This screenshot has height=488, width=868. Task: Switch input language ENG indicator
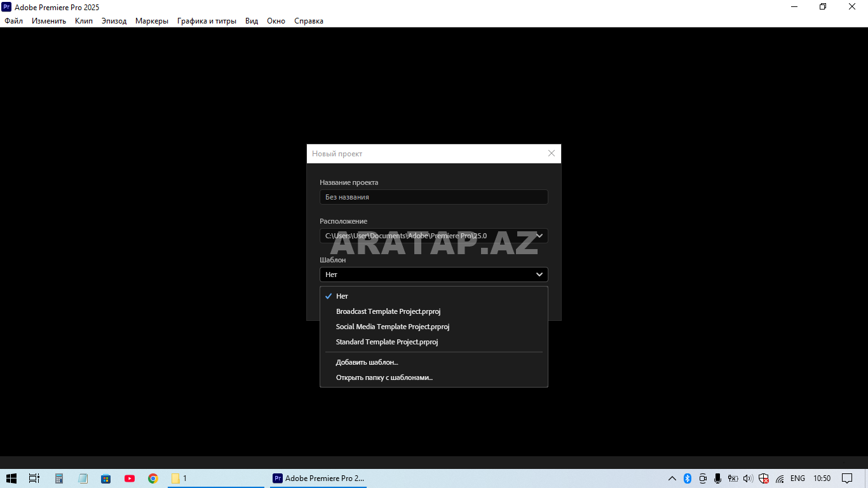tap(797, 478)
